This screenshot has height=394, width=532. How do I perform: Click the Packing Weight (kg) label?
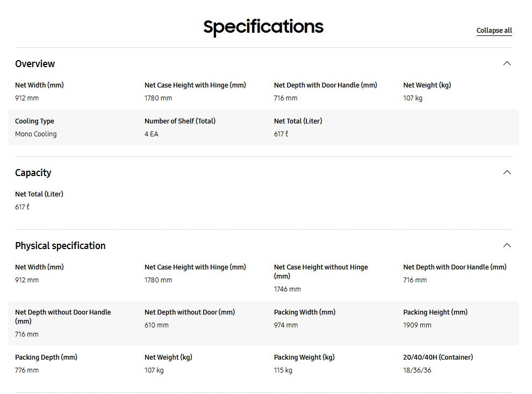click(x=304, y=357)
